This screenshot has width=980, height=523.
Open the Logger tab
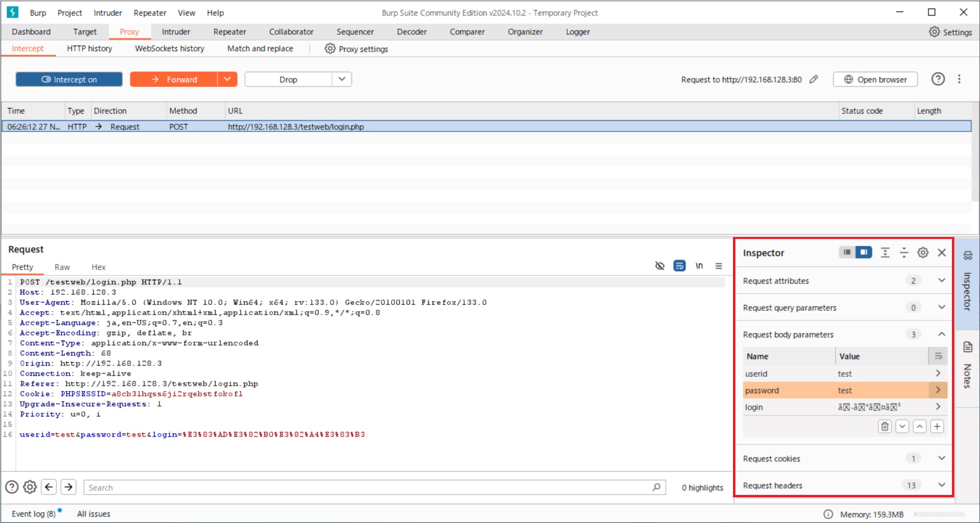(x=578, y=32)
